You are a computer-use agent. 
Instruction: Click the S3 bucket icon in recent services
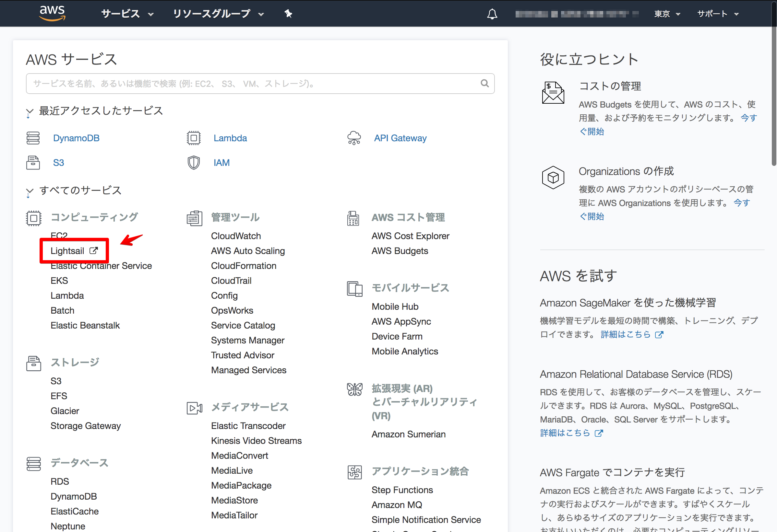click(x=33, y=163)
